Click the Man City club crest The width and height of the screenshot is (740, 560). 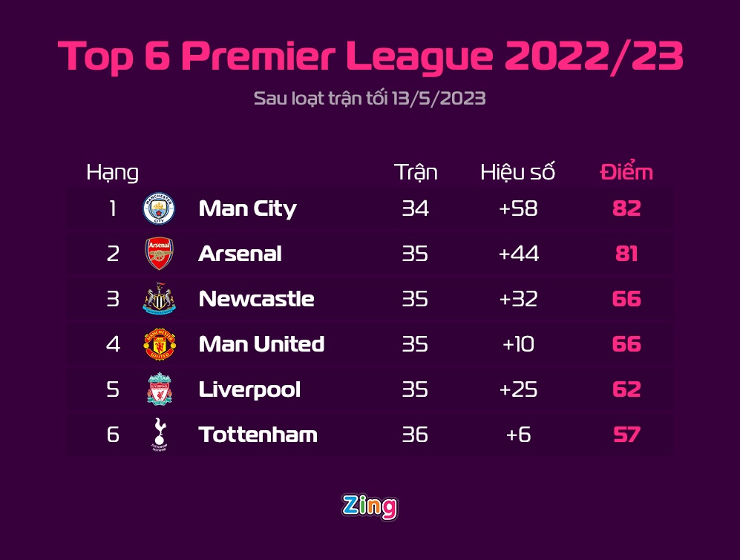click(159, 209)
